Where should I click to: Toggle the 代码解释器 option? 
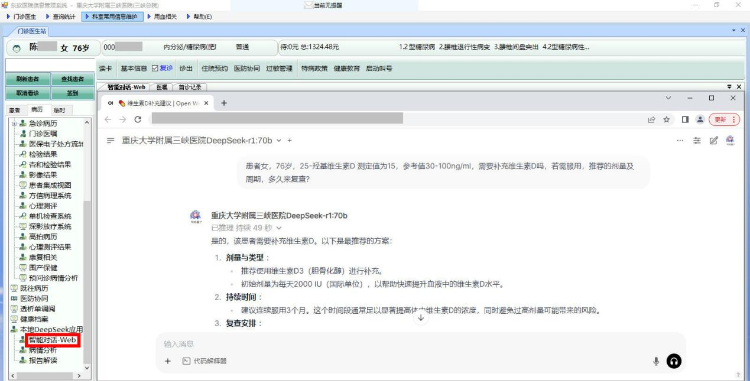click(205, 361)
